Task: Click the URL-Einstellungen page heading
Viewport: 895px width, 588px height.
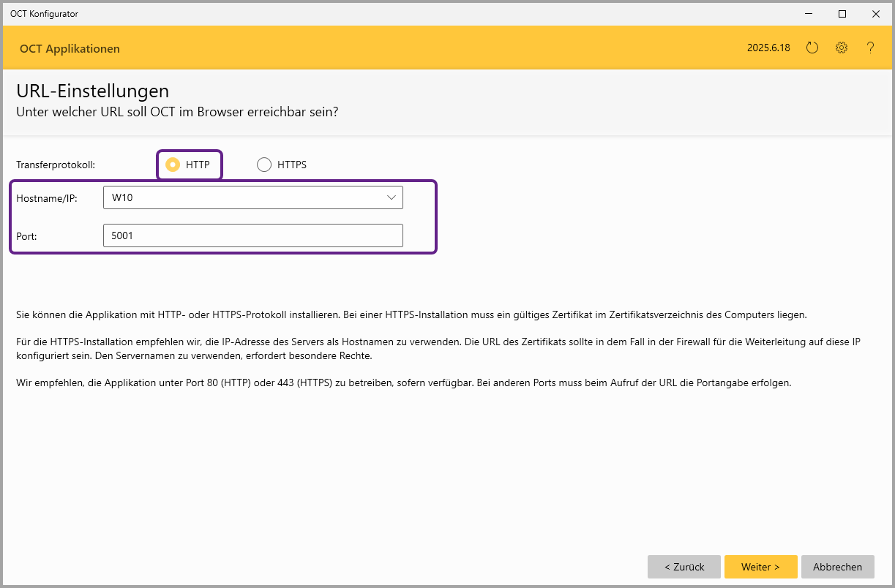Action: click(x=92, y=91)
